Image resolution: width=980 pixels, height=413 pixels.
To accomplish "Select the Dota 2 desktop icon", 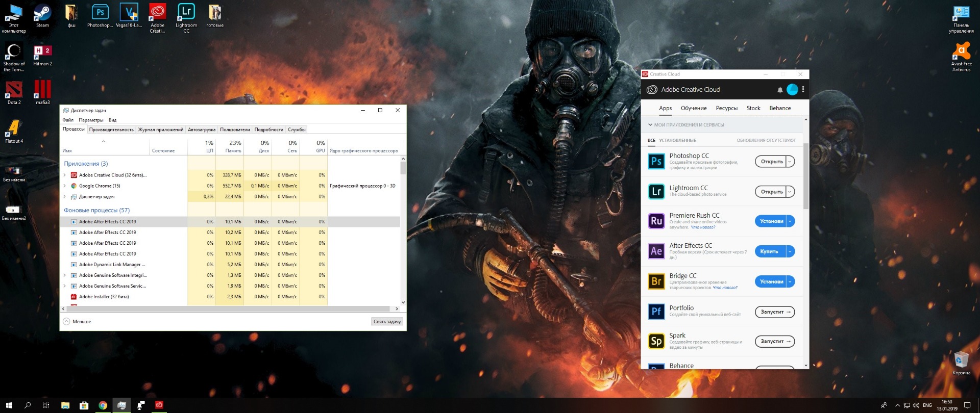I will tap(14, 93).
